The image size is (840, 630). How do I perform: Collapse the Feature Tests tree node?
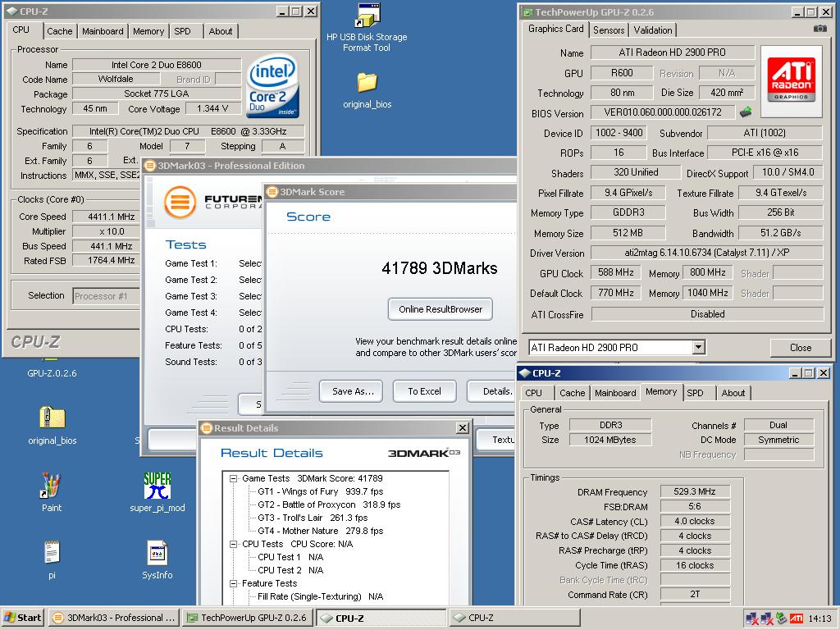[234, 583]
